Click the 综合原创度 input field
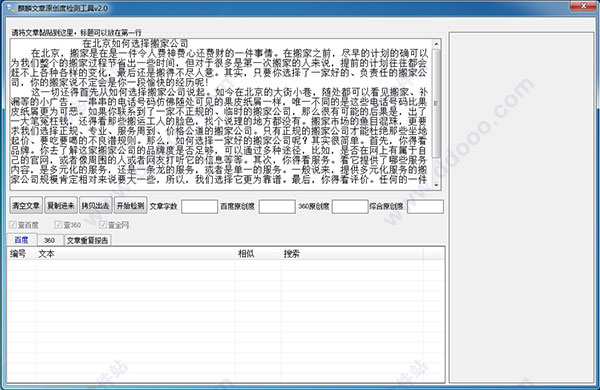 point(425,207)
